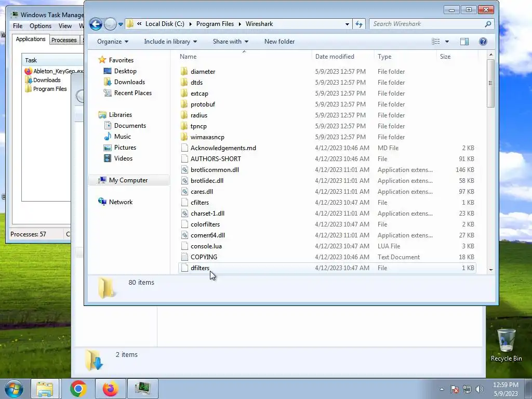Select the Acknowledgements.md file icon
The width and height of the screenshot is (532, 399).
(x=184, y=148)
